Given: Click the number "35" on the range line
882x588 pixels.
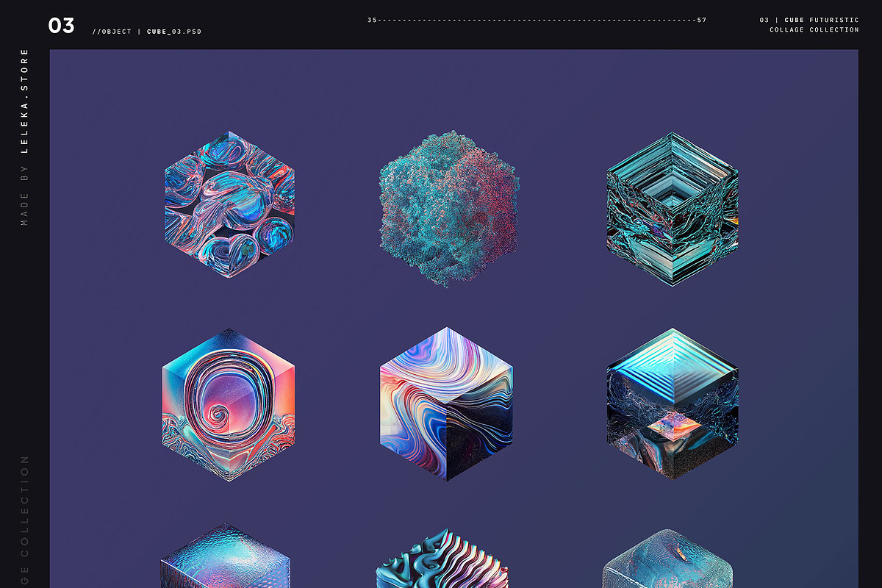Looking at the screenshot, I should (372, 20).
